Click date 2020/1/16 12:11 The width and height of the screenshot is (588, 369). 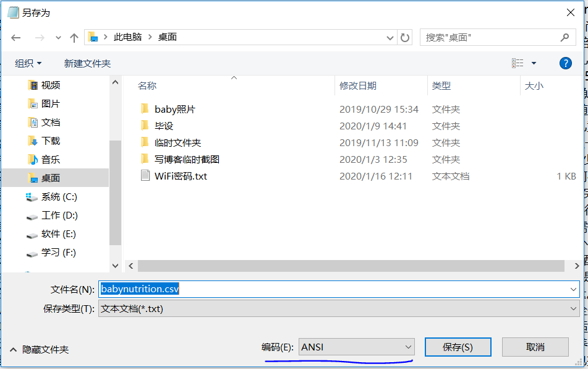coord(376,176)
